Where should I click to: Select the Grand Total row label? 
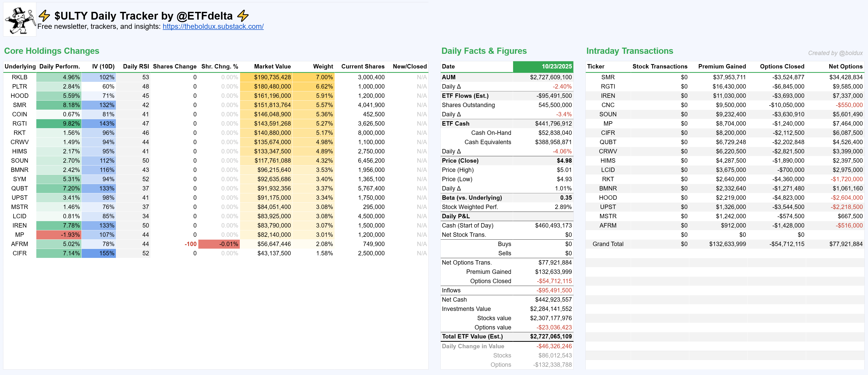tap(608, 244)
